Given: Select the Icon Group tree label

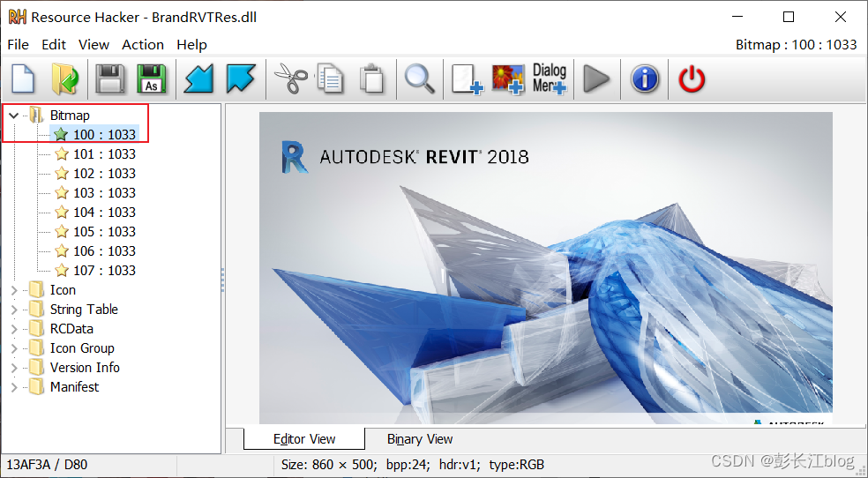Looking at the screenshot, I should (82, 348).
